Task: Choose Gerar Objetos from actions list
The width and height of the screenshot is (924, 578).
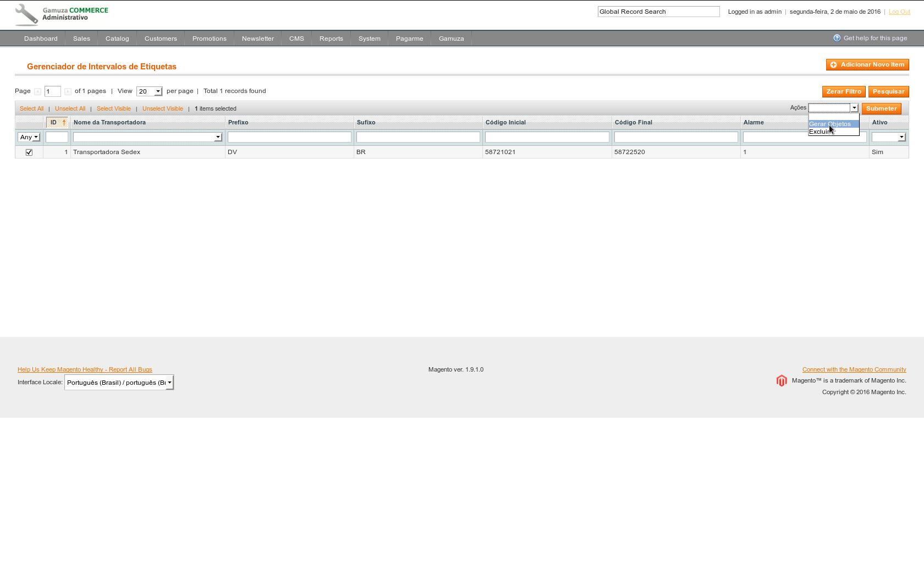Action: tap(834, 124)
